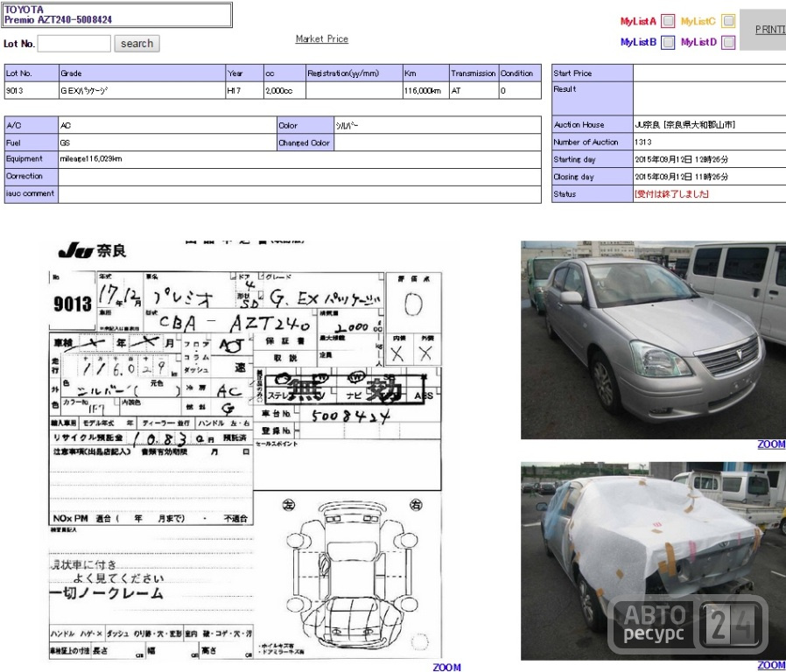Open the JU Nara auction sheet image

[245, 450]
